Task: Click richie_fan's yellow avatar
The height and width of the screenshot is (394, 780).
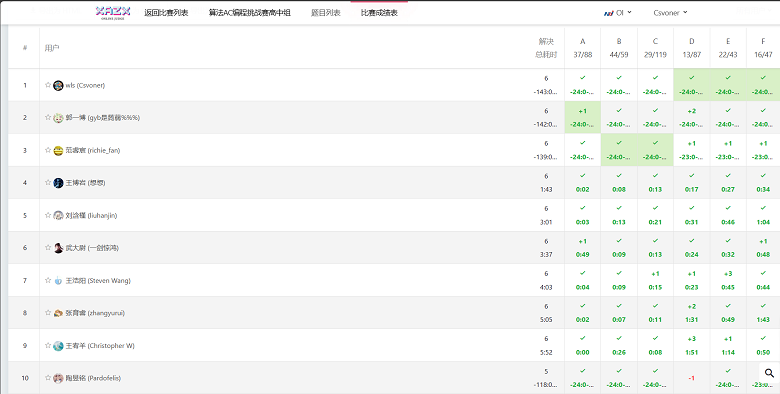Action: pyautogui.click(x=58, y=150)
